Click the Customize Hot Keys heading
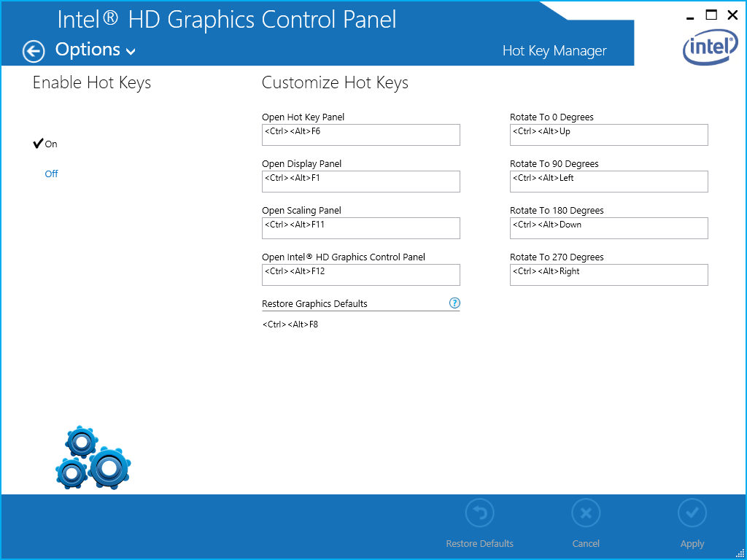 click(x=335, y=83)
